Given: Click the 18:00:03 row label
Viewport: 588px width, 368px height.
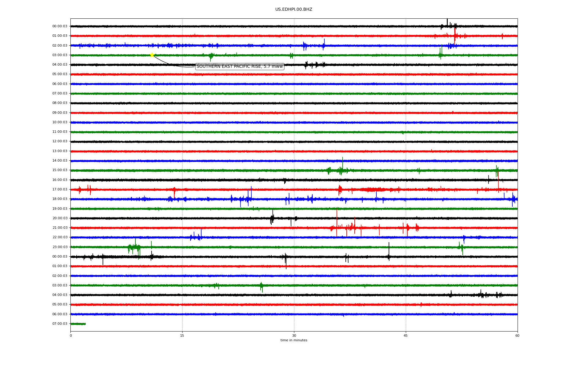Looking at the screenshot, I should coord(60,199).
